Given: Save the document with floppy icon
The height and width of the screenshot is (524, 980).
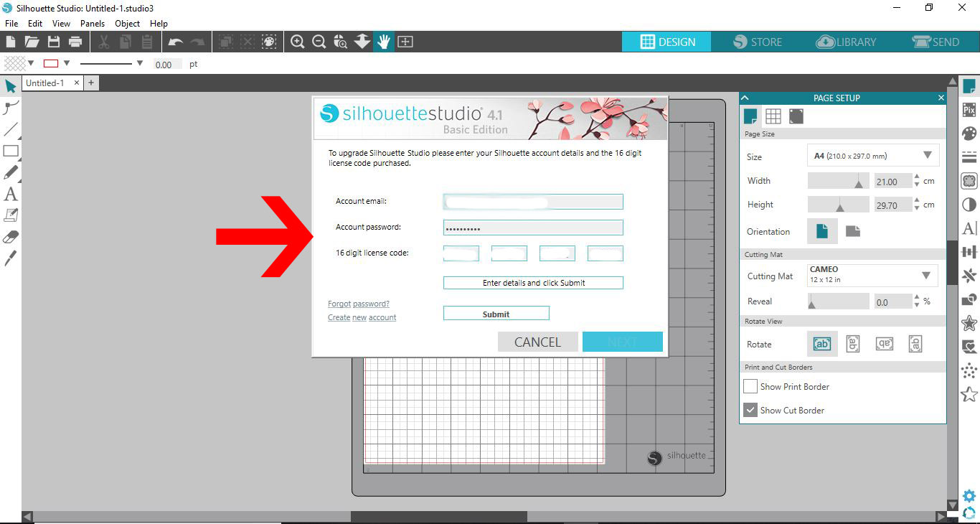Looking at the screenshot, I should tap(53, 42).
